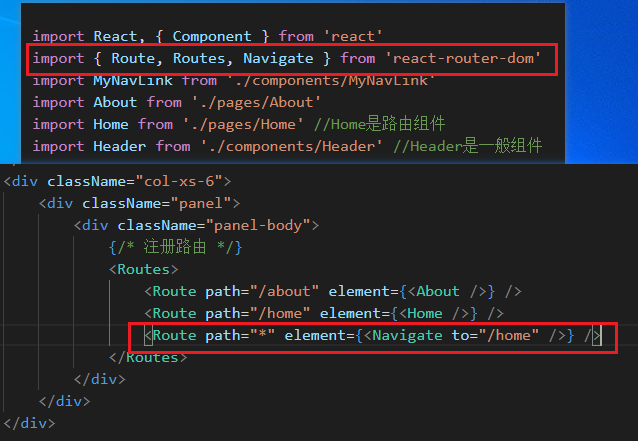
Task: Click the className "panel-body" value
Action: (258, 225)
